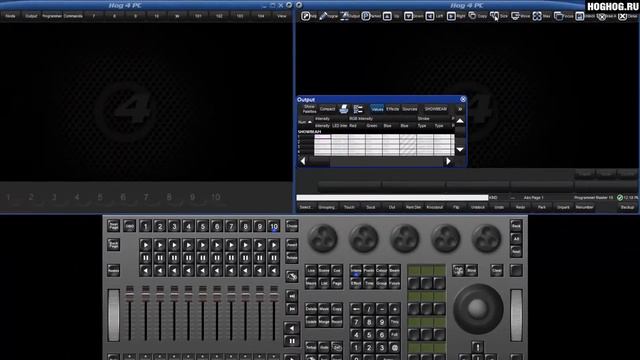This screenshot has height=360, width=640.
Task: Open View tab in left window toolbar
Action: [x=282, y=16]
